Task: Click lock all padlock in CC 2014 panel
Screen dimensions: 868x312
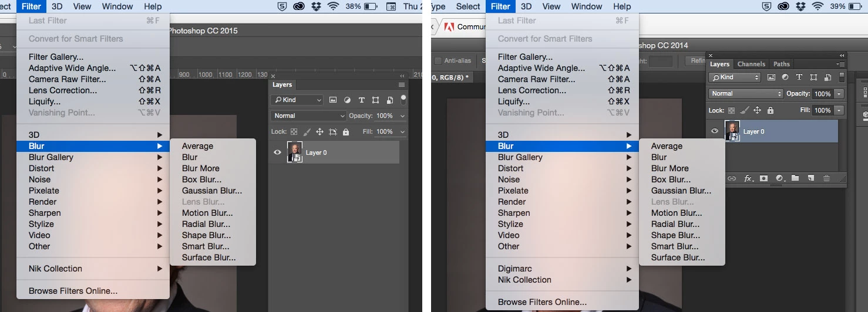Action: 771,110
